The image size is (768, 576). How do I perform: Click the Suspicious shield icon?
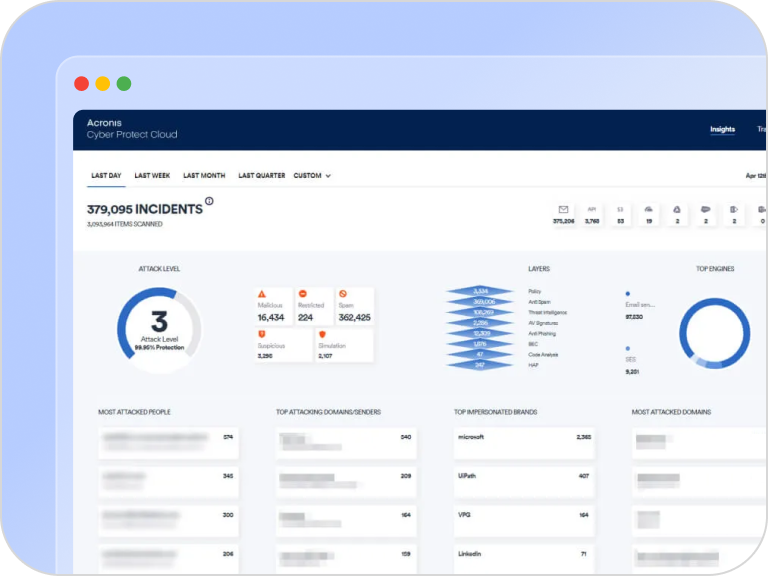(262, 333)
